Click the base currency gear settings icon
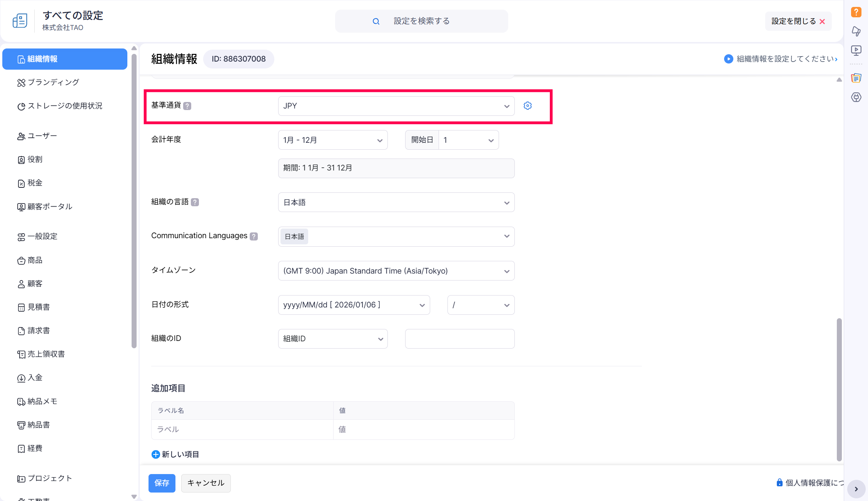Image resolution: width=868 pixels, height=501 pixels. (527, 106)
